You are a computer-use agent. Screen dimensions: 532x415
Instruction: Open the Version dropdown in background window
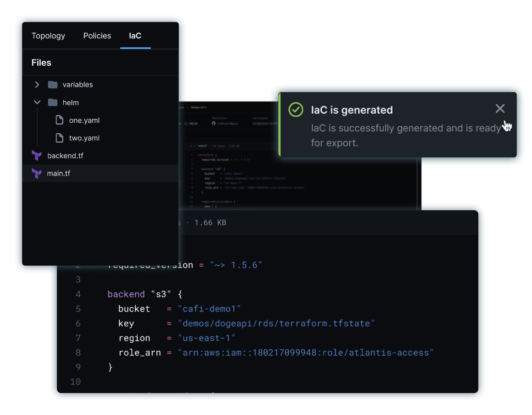pyautogui.click(x=198, y=107)
